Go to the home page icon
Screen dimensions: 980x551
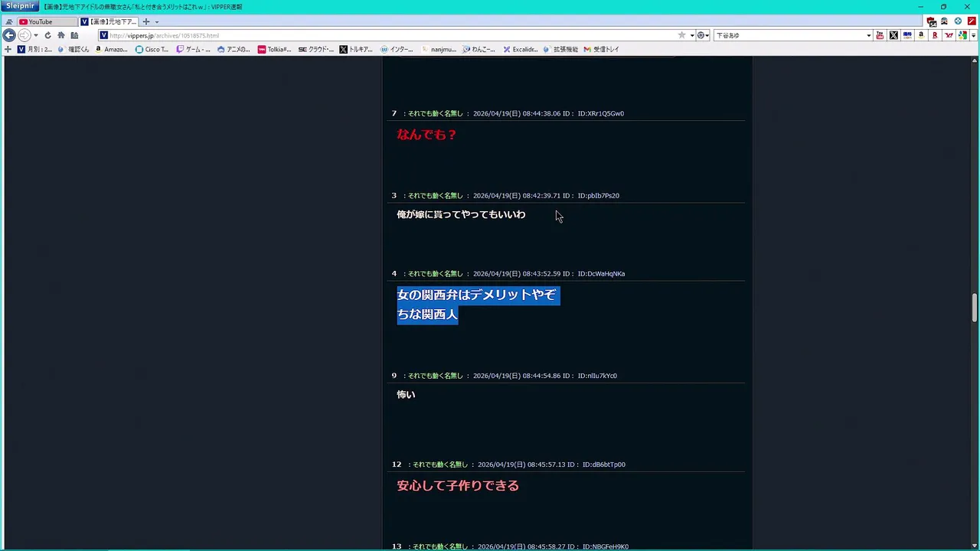[61, 35]
